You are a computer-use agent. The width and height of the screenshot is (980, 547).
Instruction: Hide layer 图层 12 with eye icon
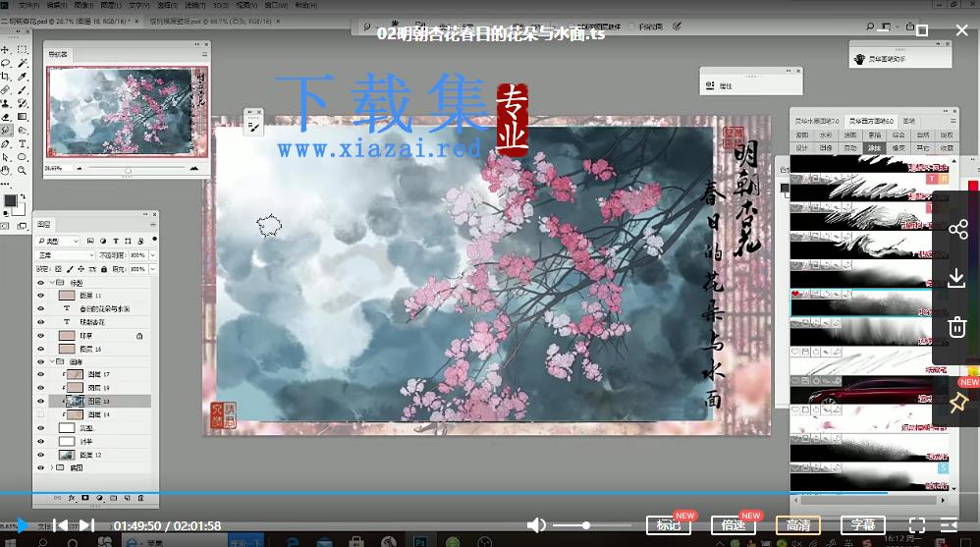click(x=40, y=455)
